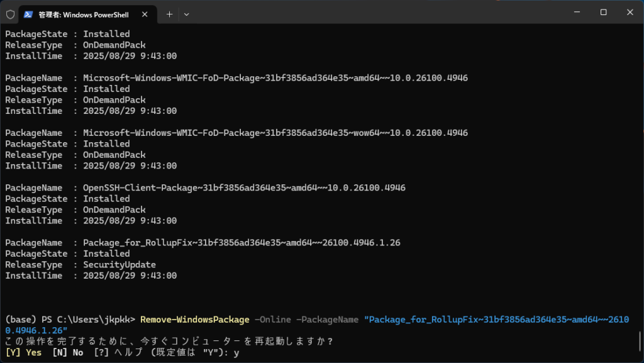Maximize the terminal window

[x=603, y=12]
